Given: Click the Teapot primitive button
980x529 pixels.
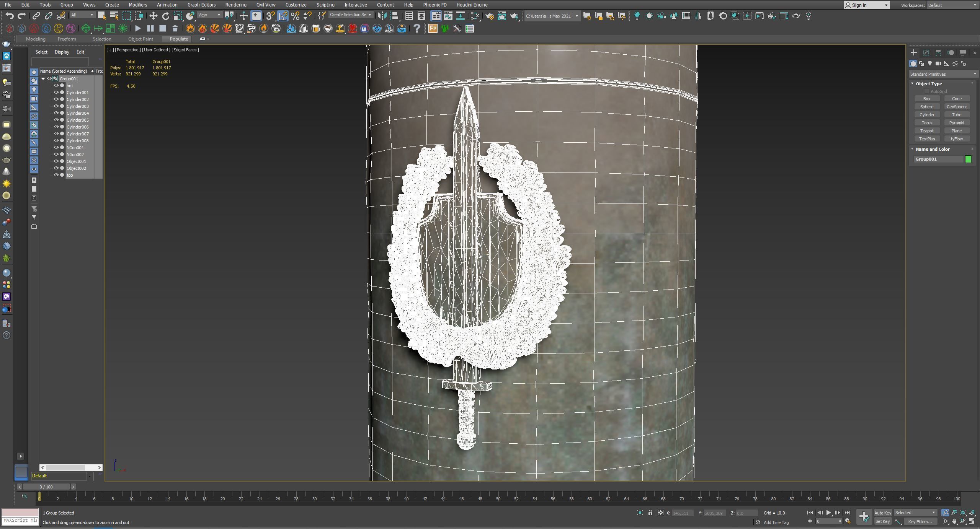Looking at the screenshot, I should coord(927,131).
